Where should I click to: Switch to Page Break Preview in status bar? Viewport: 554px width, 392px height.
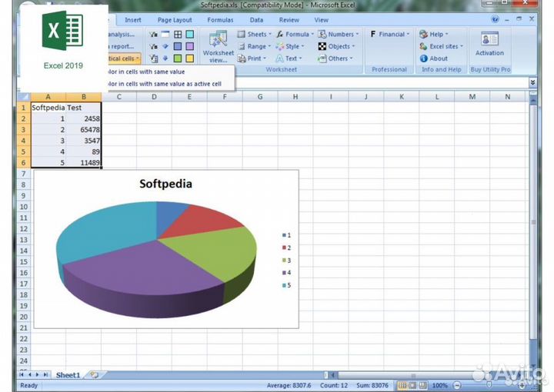coord(422,385)
